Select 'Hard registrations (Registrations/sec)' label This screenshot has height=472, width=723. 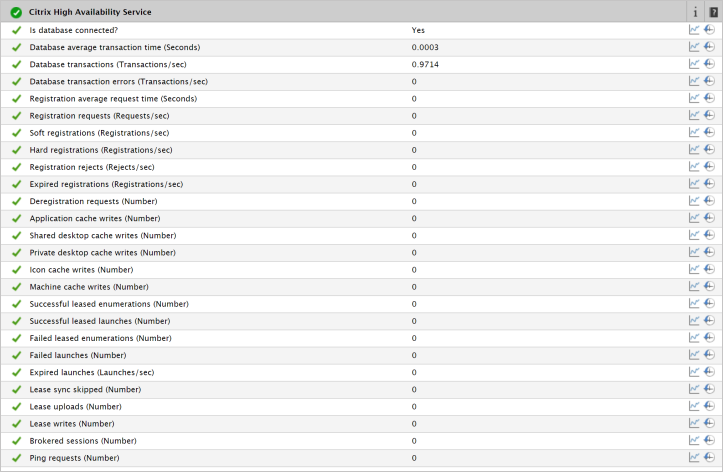pyautogui.click(x=101, y=150)
